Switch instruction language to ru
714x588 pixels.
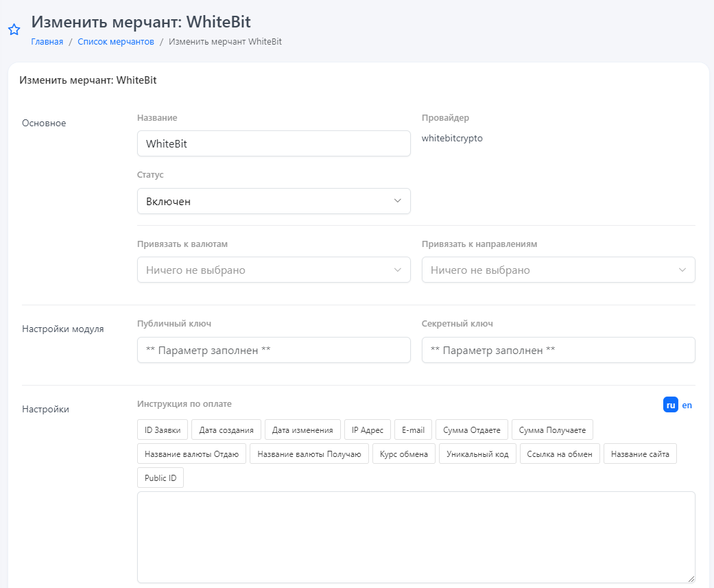coord(671,405)
